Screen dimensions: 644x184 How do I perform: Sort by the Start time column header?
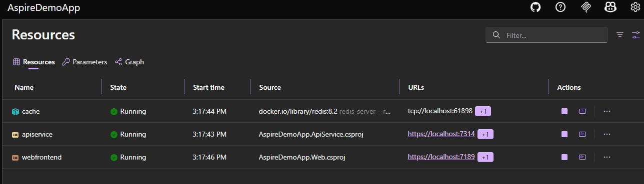[208, 87]
